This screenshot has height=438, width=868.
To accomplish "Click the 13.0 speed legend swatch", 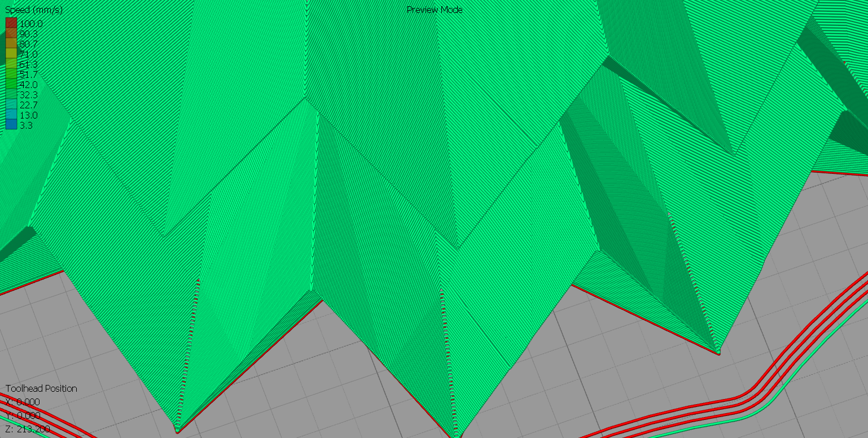I will click(x=11, y=115).
